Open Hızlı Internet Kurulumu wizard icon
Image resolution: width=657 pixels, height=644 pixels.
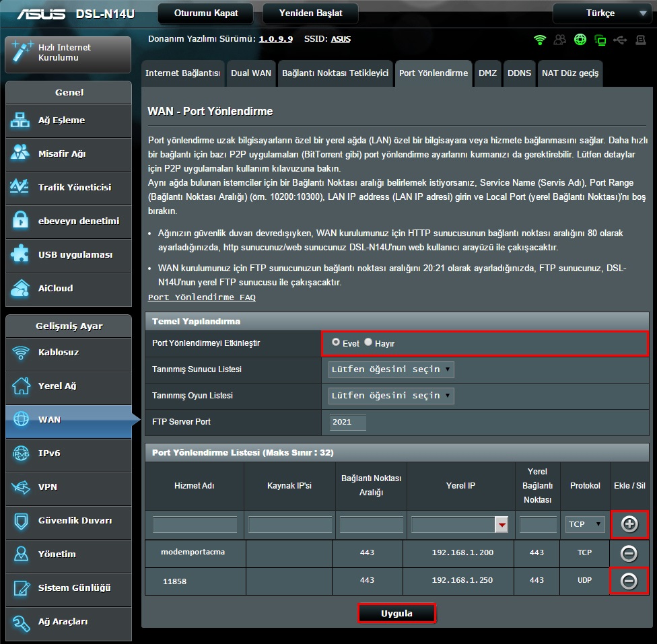pos(22,52)
